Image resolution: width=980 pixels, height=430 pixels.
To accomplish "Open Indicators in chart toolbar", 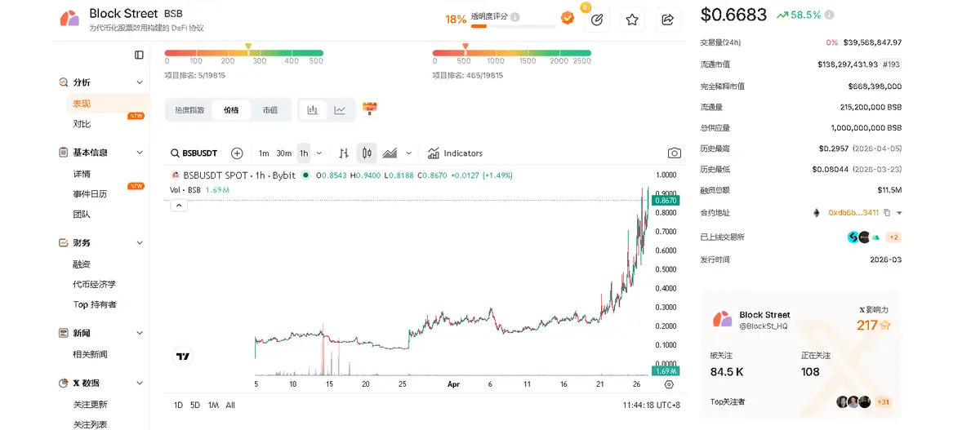I will coord(455,153).
